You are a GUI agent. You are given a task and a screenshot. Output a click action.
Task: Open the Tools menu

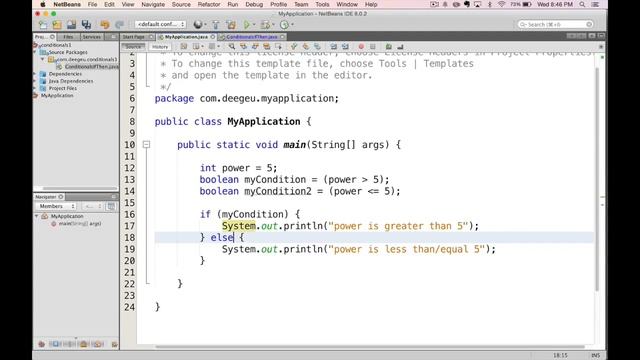pyautogui.click(x=322, y=4)
